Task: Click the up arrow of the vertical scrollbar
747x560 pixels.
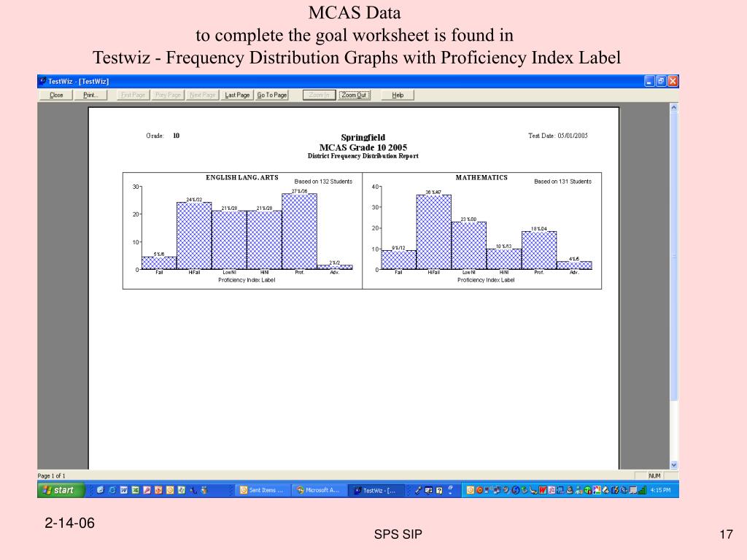Action: [673, 108]
